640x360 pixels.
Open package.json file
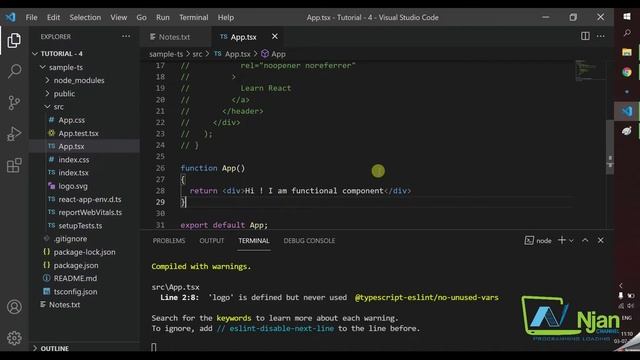coord(76,265)
